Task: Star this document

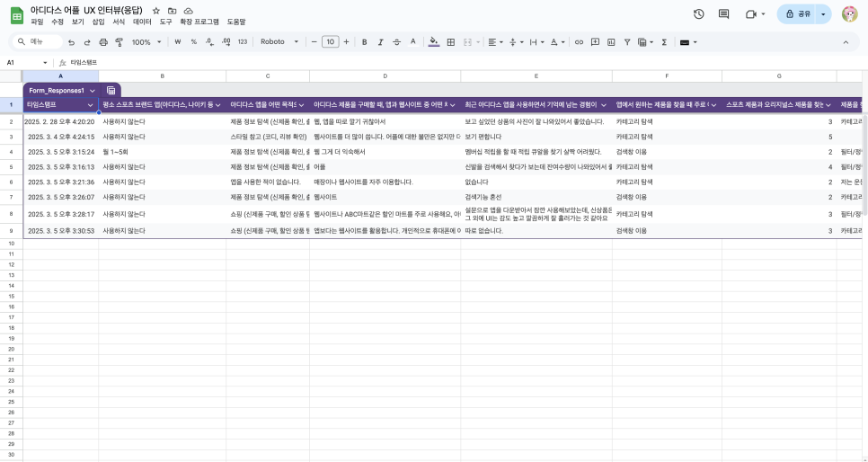Action: 156,11
